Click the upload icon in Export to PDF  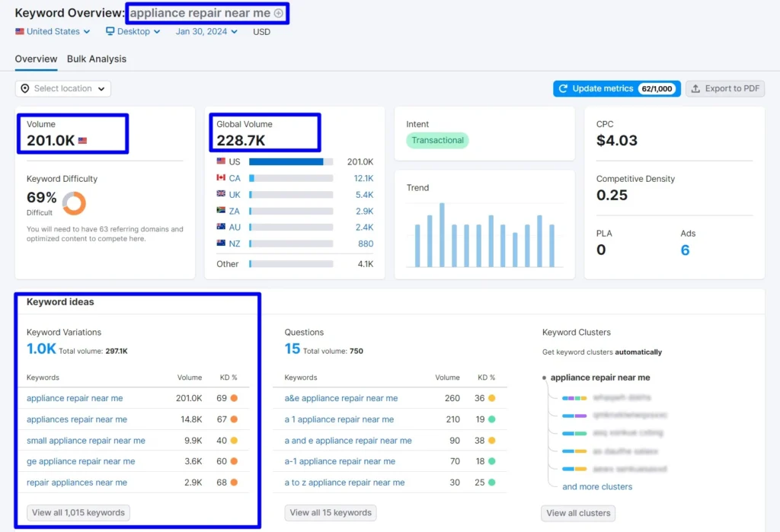[695, 88]
